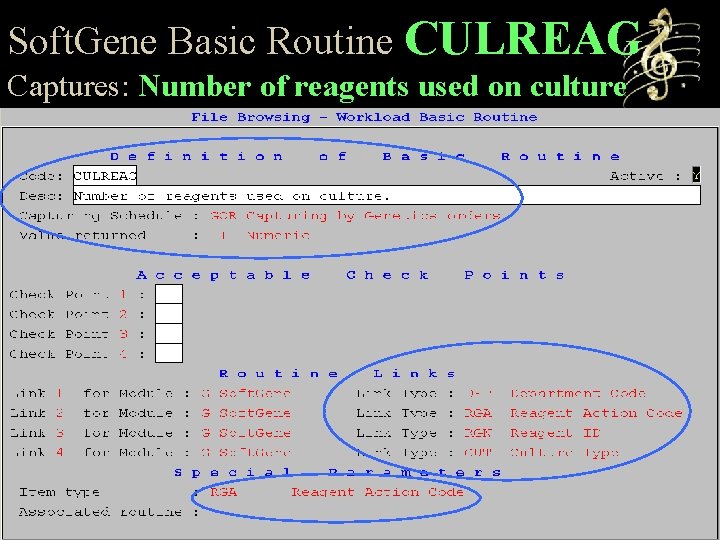This screenshot has width=720, height=540.
Task: Click the Culture Type link type value
Action: click(x=541, y=452)
